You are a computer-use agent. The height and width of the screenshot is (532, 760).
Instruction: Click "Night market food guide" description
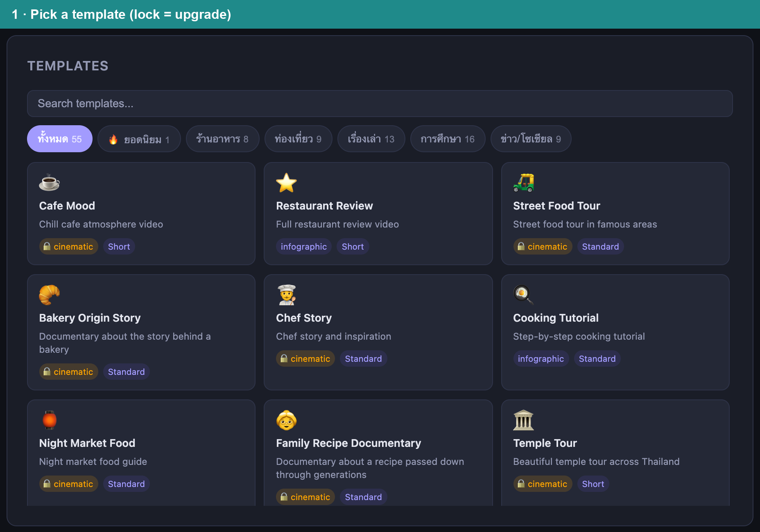tap(93, 462)
